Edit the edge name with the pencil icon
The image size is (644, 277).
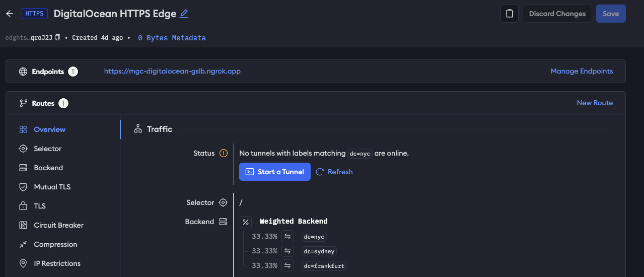184,14
